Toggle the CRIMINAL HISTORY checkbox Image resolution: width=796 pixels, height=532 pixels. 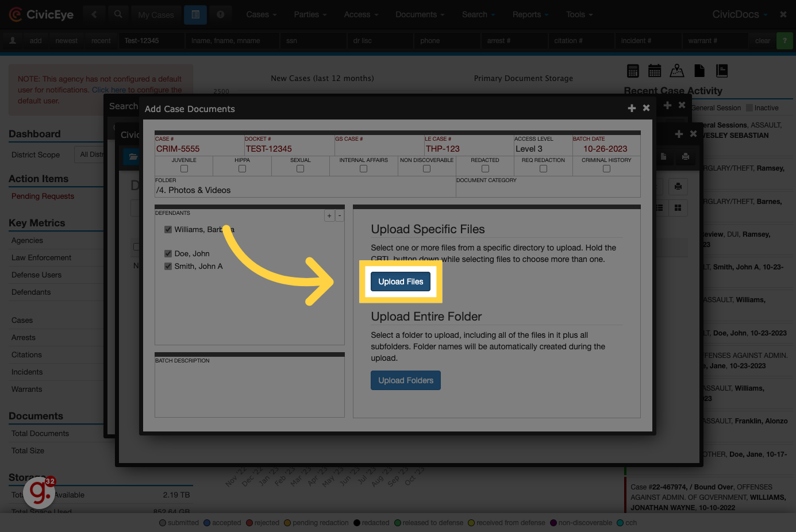coord(606,169)
